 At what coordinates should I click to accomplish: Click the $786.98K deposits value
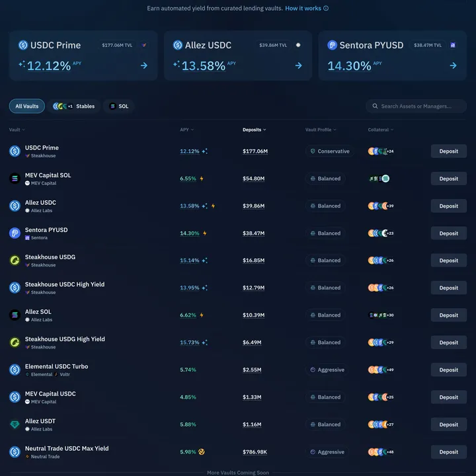point(255,452)
